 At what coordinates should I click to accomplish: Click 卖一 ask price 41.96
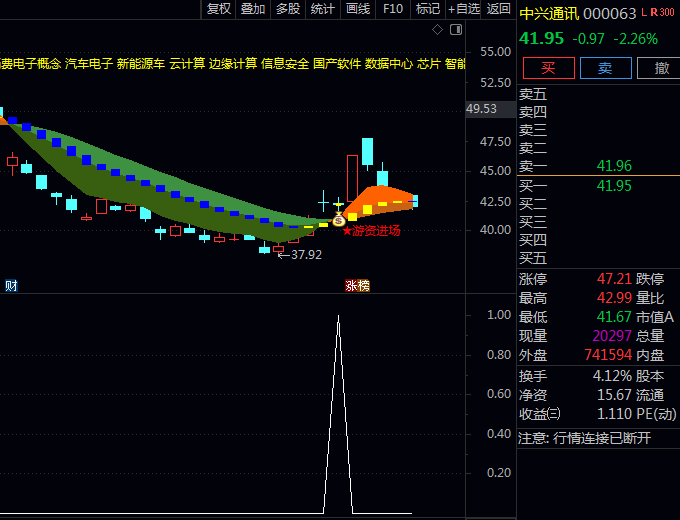[x=614, y=166]
